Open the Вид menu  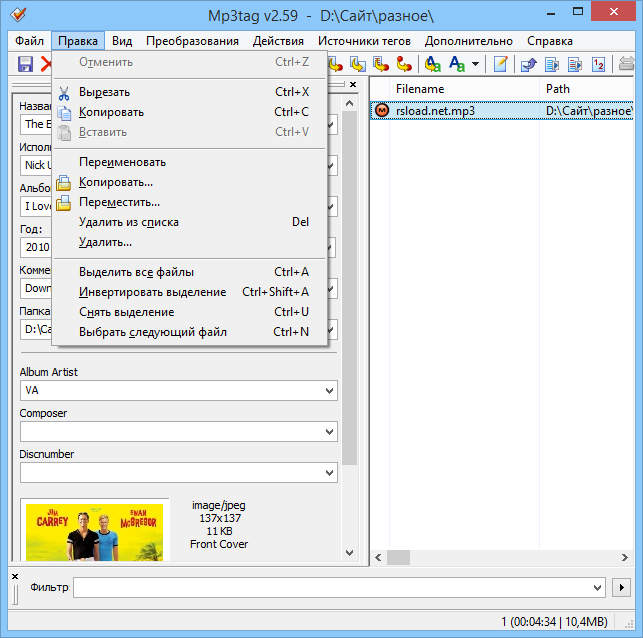[x=122, y=41]
